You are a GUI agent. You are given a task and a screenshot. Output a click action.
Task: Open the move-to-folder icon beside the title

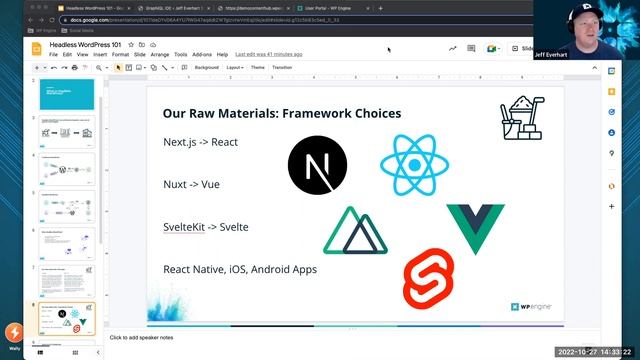pos(142,44)
